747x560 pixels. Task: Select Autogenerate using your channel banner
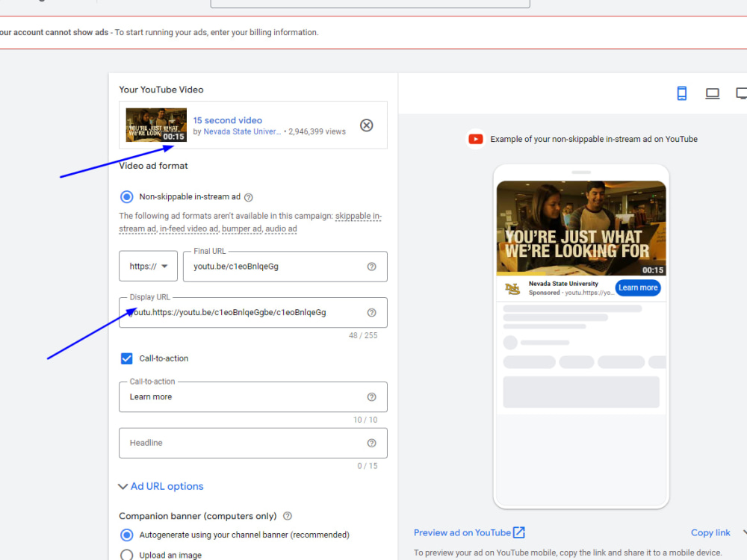127,535
